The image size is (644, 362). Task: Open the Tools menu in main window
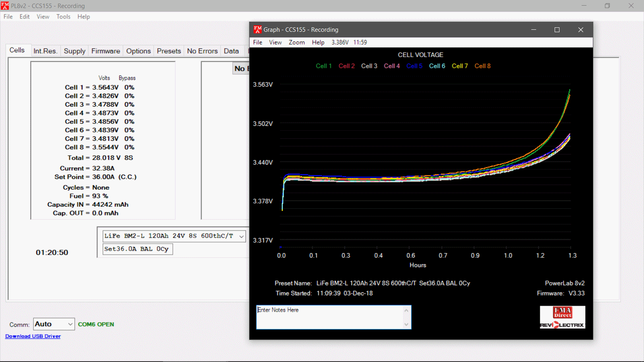point(63,16)
